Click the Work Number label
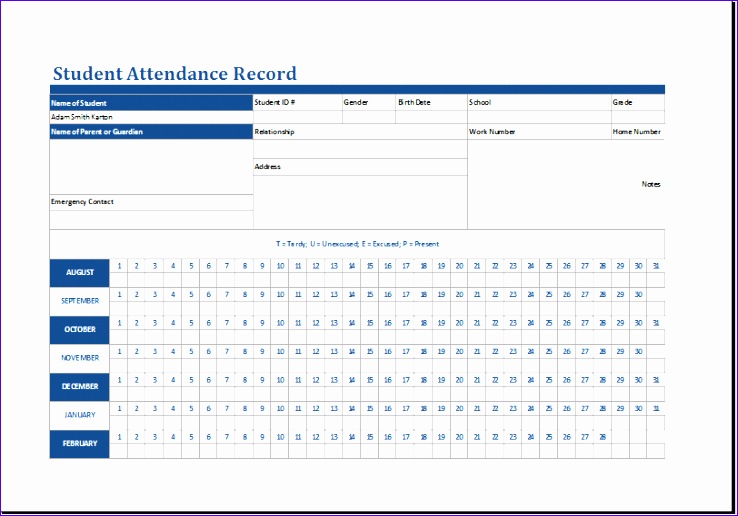 coord(492,132)
